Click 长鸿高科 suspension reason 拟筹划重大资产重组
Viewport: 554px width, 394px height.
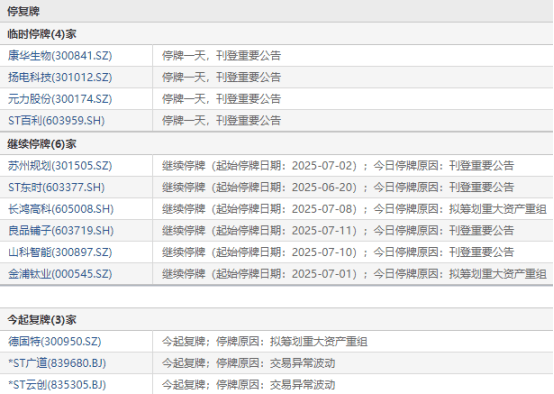tap(498, 209)
